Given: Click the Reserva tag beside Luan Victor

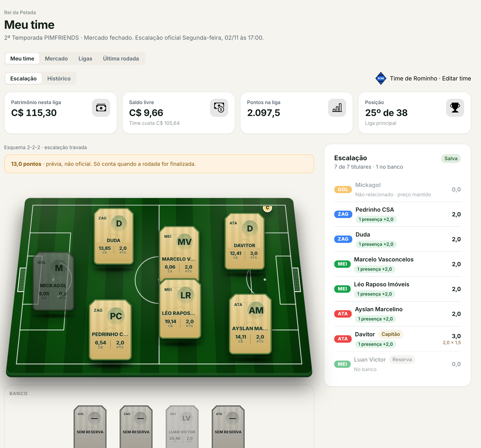Looking at the screenshot, I should (402, 360).
